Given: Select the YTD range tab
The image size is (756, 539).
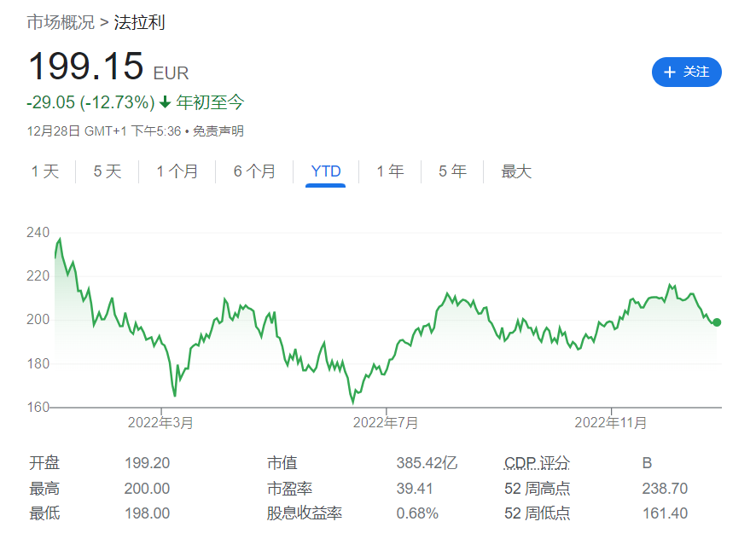Looking at the screenshot, I should pyautogui.click(x=326, y=171).
